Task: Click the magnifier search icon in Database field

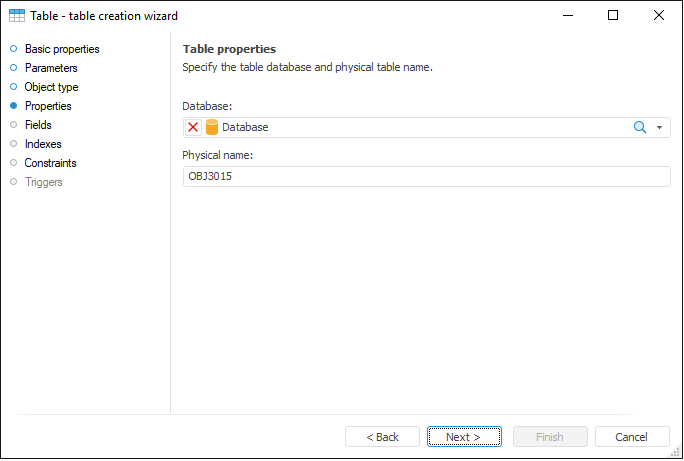Action: [x=640, y=128]
